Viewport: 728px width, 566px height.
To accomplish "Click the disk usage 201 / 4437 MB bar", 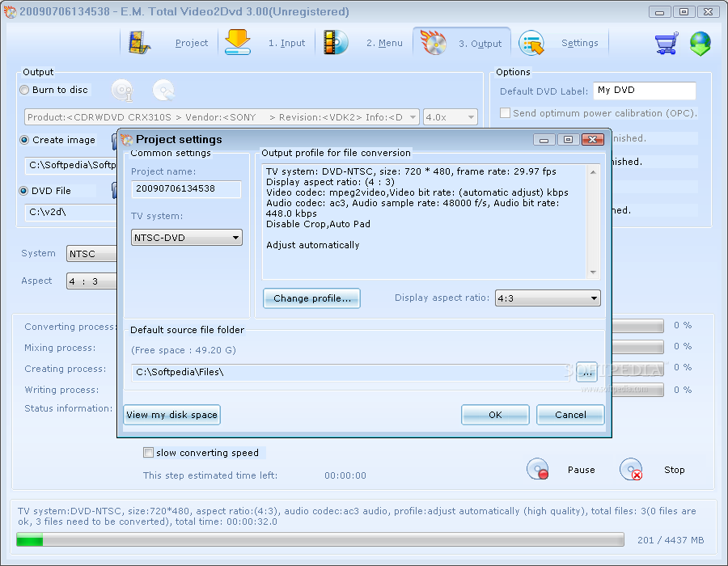I will tap(320, 539).
